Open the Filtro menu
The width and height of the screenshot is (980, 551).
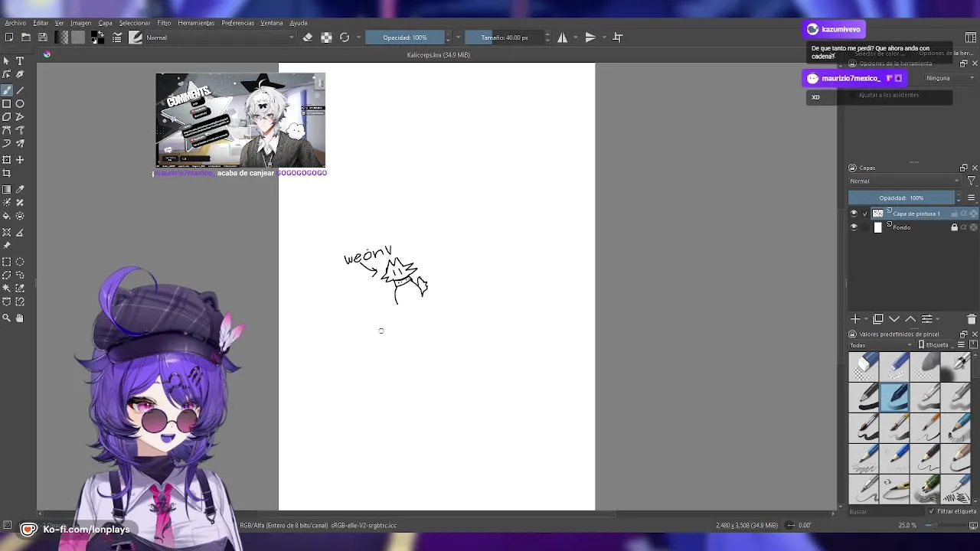164,23
